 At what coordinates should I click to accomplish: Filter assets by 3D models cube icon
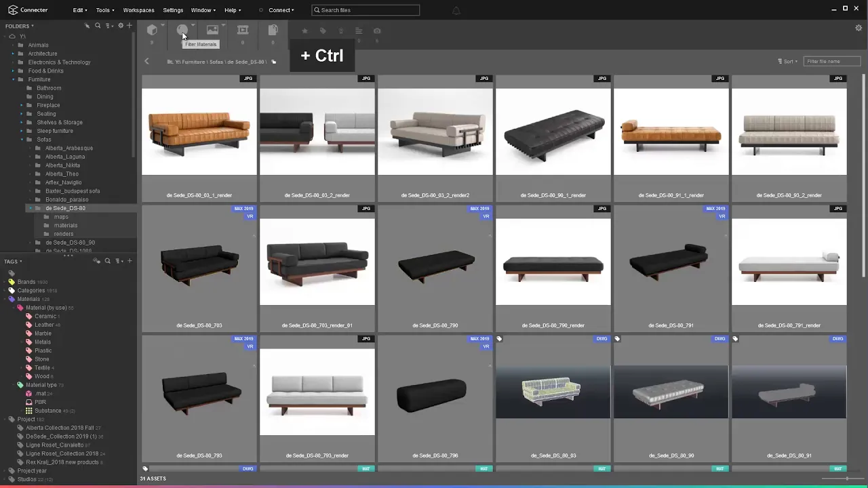click(152, 30)
